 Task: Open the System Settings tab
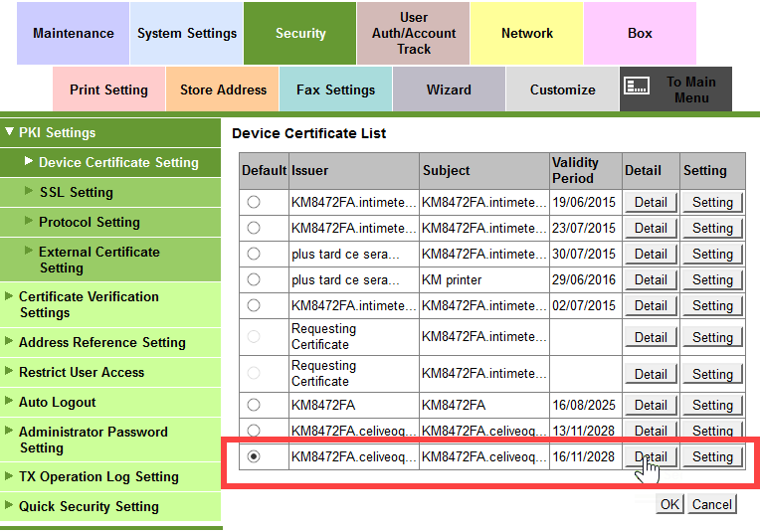pyautogui.click(x=187, y=33)
